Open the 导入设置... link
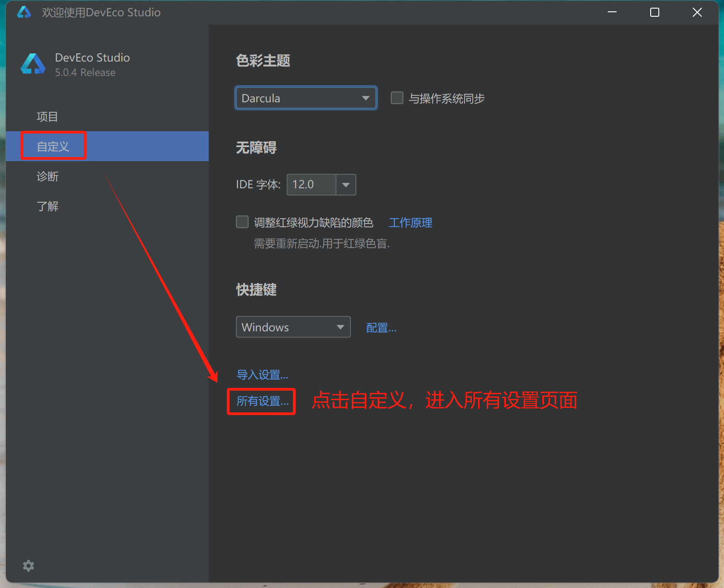Viewport: 724px width, 588px height. [263, 375]
